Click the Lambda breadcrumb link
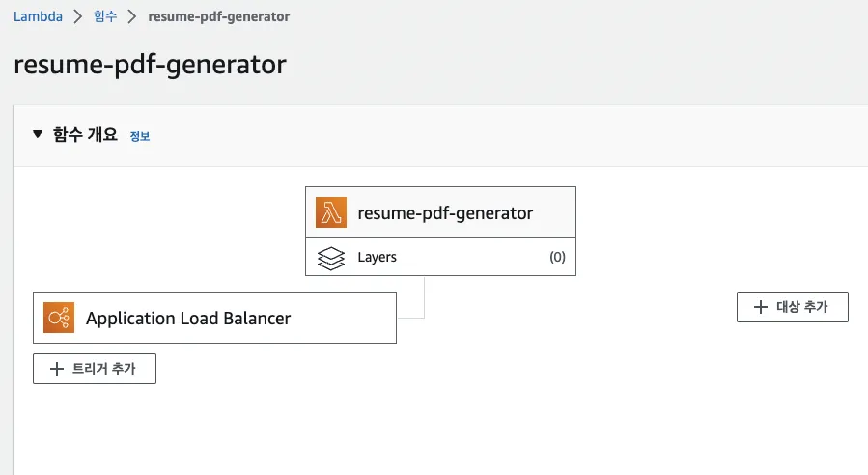Image resolution: width=868 pixels, height=475 pixels. [x=37, y=16]
